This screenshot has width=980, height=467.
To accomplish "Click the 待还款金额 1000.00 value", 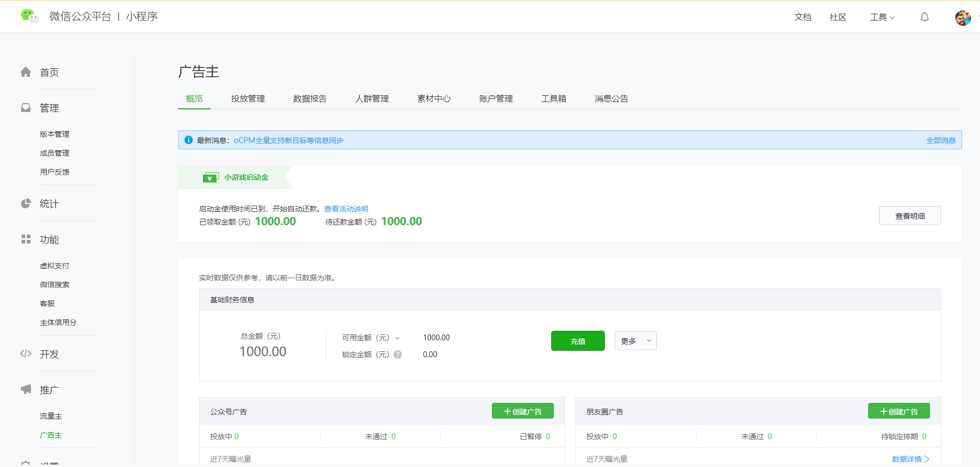I will pyautogui.click(x=401, y=221).
